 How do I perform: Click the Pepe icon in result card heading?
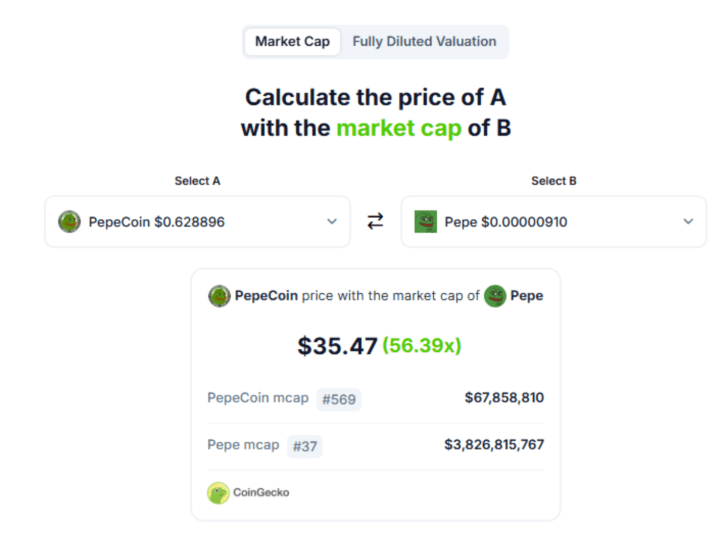pyautogui.click(x=495, y=296)
